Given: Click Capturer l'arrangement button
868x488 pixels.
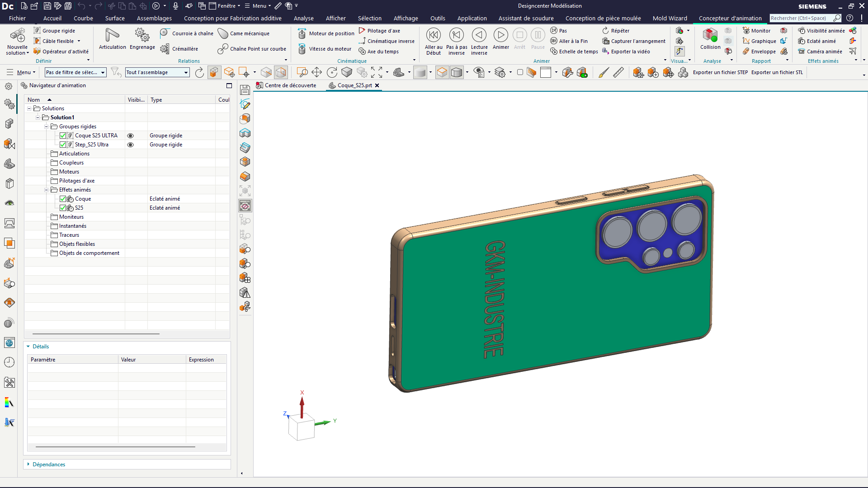Looking at the screenshot, I should (634, 41).
